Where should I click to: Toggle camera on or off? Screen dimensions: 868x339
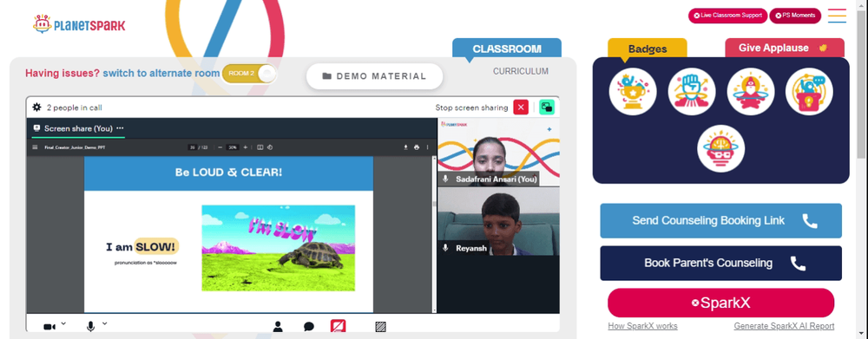click(x=49, y=327)
